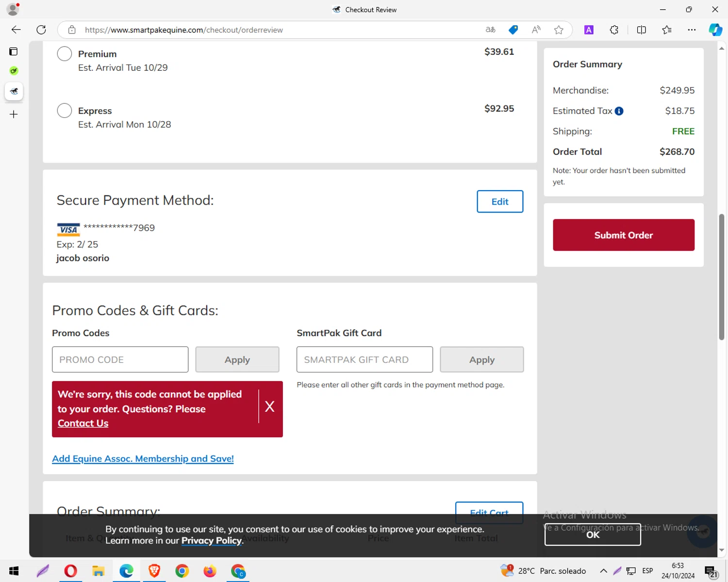Viewport: 728px width, 582px height.
Task: Open the shopping coupons tag icon
Action: [x=513, y=30]
